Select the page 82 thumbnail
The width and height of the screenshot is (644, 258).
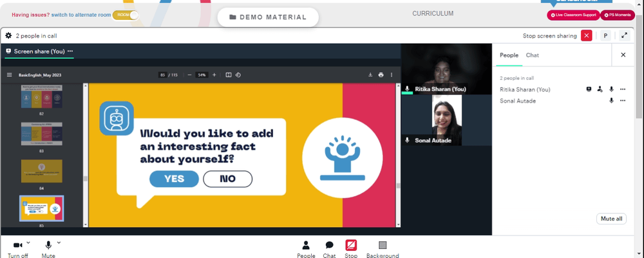41,96
